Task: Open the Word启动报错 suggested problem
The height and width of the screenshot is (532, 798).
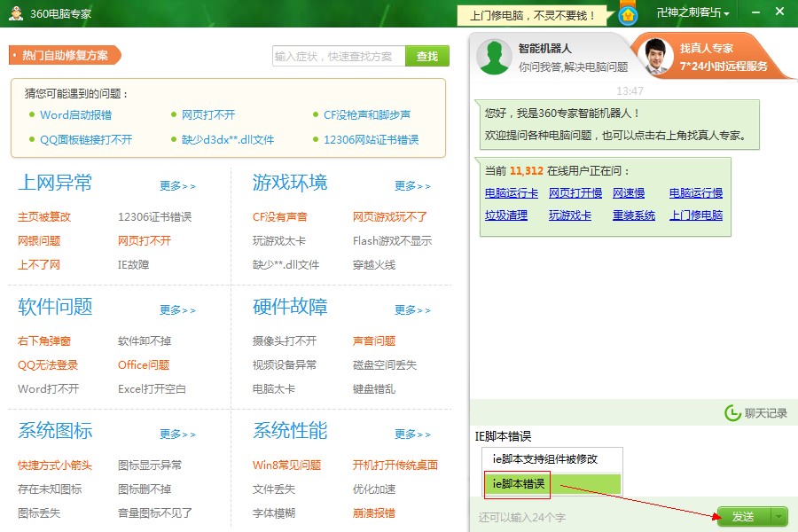Action: click(75, 115)
